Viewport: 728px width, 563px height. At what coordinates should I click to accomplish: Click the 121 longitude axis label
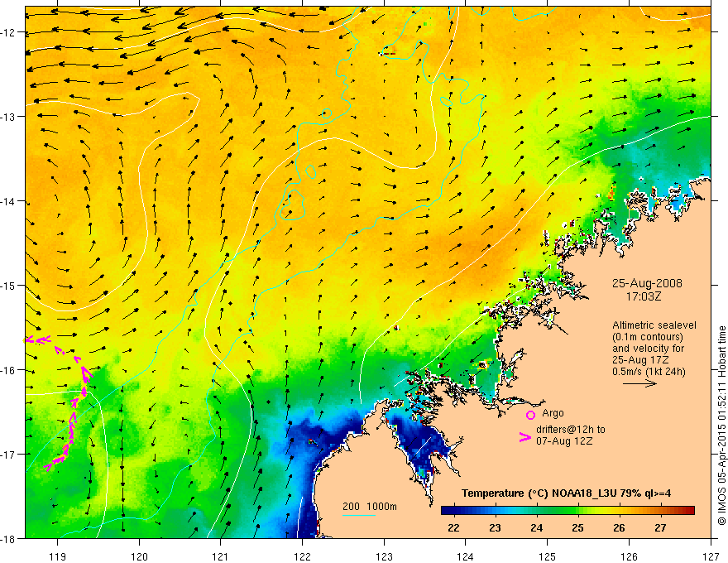click(221, 556)
